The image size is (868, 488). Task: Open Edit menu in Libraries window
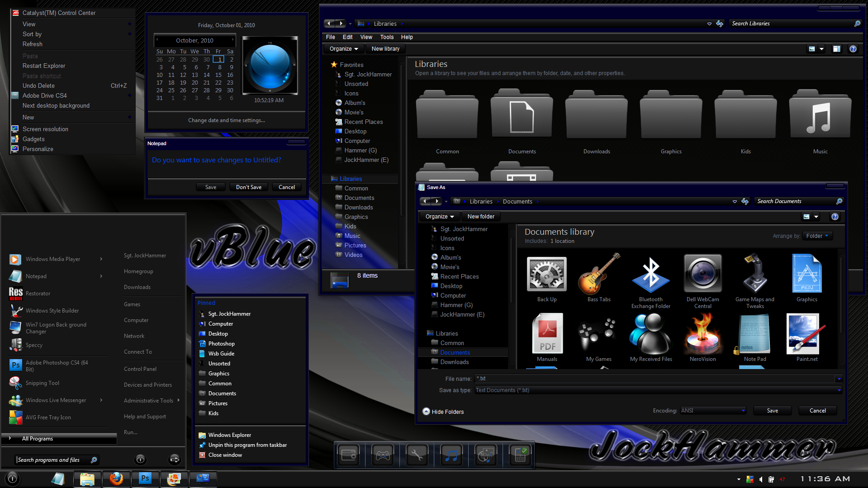[x=347, y=37]
